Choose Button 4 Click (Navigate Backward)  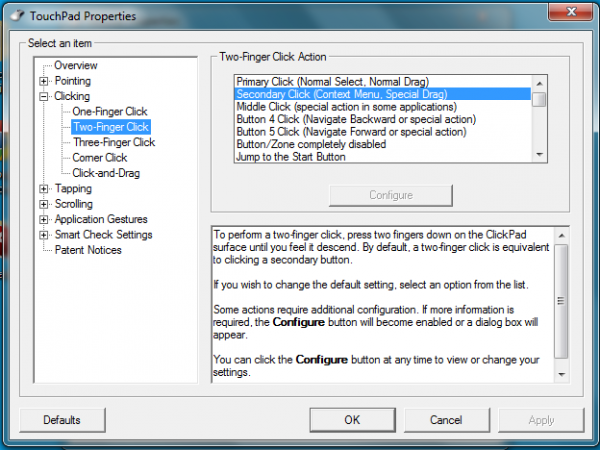[x=383, y=119]
